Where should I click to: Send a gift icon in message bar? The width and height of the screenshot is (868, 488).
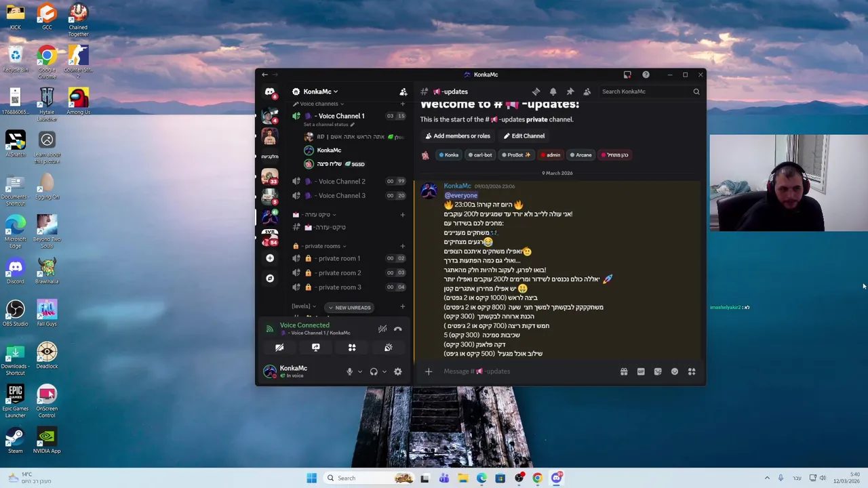pyautogui.click(x=624, y=371)
